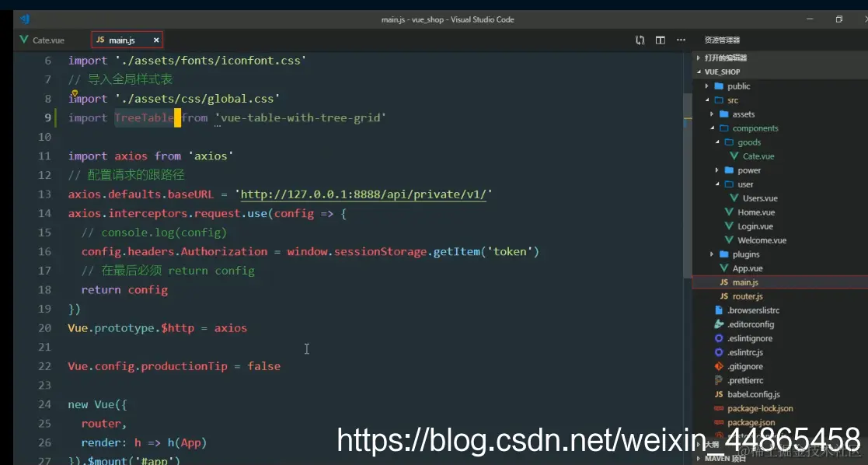This screenshot has height=465, width=868.
Task: Click the assets folder icon
Action: (724, 114)
